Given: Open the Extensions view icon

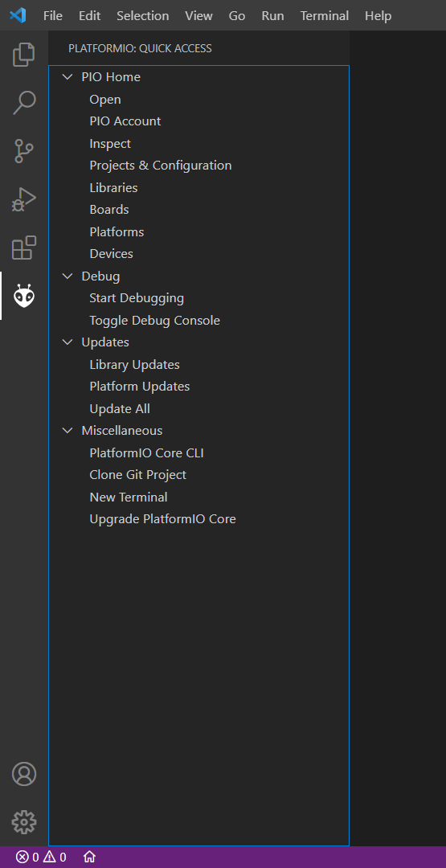Looking at the screenshot, I should coord(24,248).
